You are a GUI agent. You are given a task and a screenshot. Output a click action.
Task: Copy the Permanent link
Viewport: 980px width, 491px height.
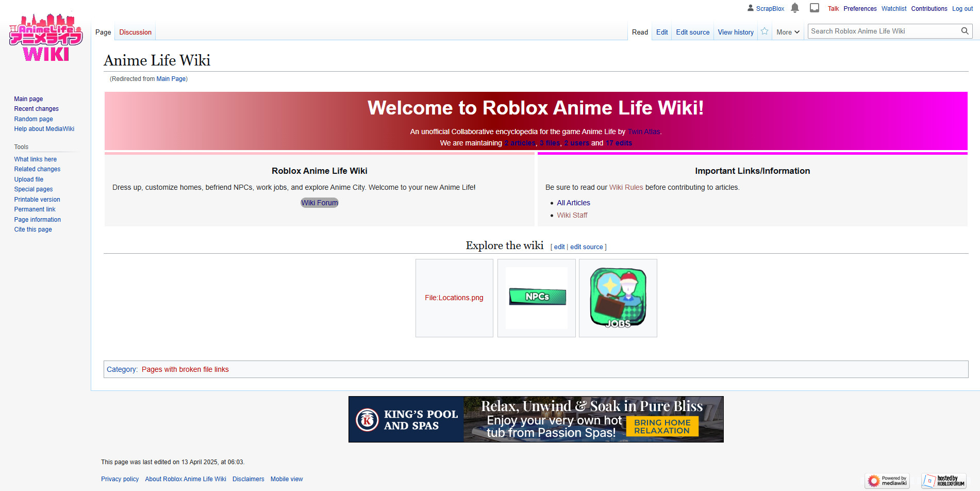(35, 209)
